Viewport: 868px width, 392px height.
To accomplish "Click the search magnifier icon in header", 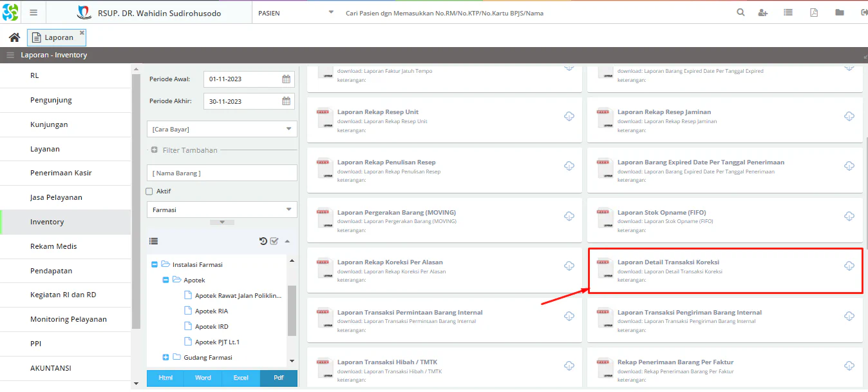I will (x=741, y=12).
